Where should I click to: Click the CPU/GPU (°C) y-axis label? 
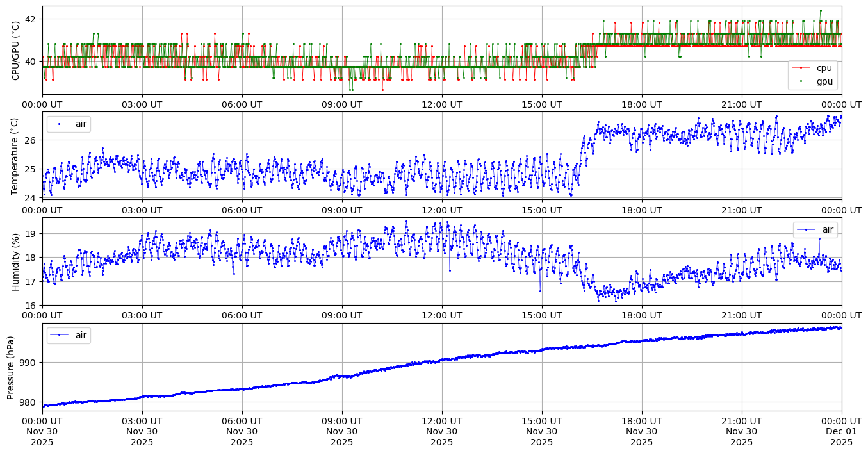click(15, 50)
